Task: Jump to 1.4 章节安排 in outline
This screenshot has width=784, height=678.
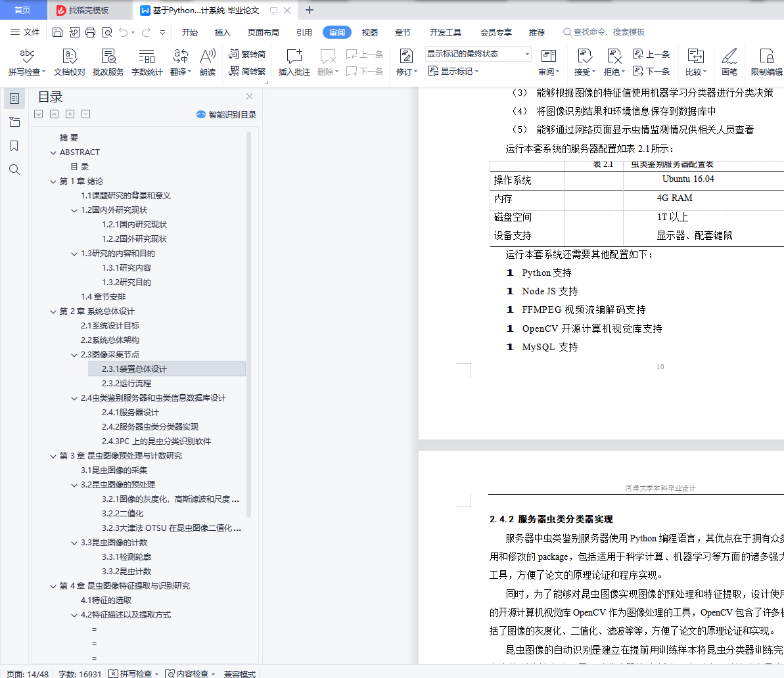Action: (x=103, y=297)
